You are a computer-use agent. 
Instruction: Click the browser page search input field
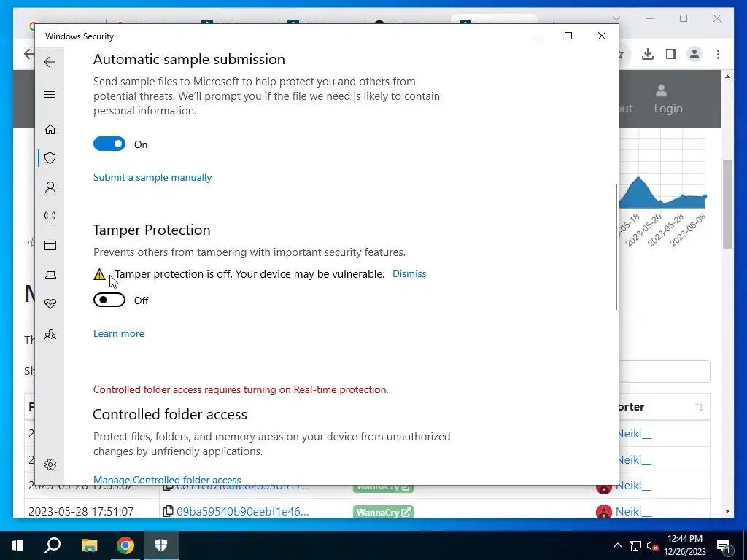664,371
